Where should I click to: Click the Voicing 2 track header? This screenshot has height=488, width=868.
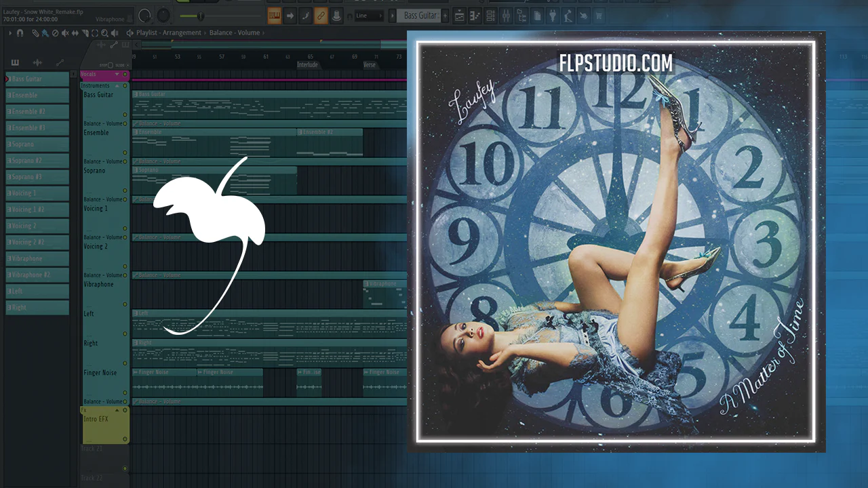105,256
